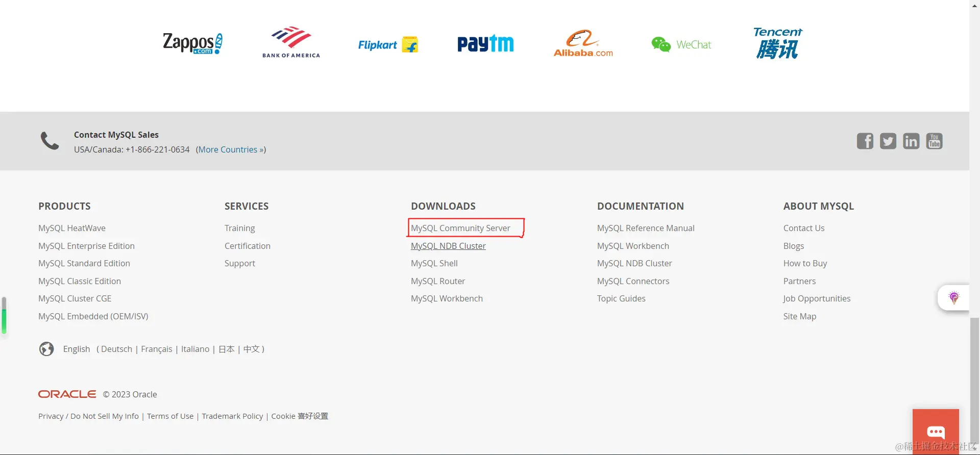Open MySQL NDB Cluster under Downloads

448,246
